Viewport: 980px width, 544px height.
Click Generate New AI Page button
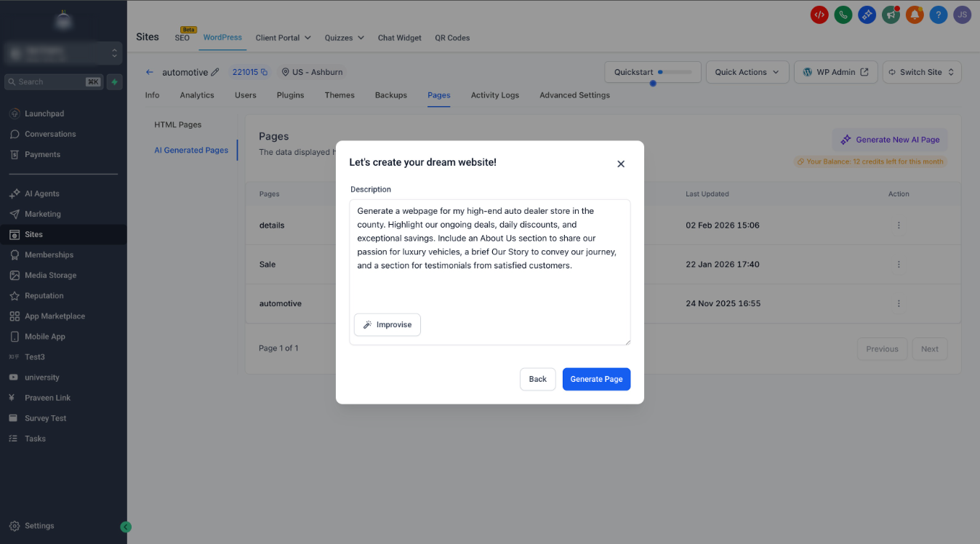pyautogui.click(x=890, y=140)
